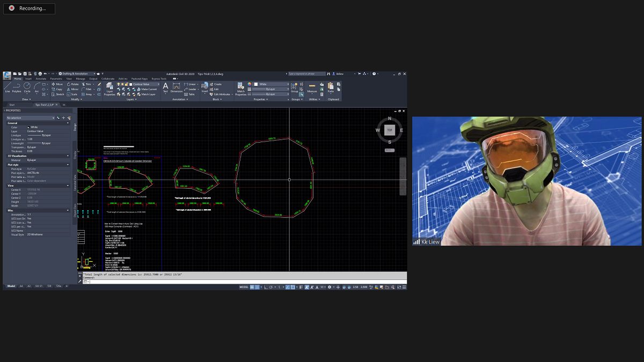This screenshot has height=362, width=644.
Task: Open the Annotate ribbon tab
Action: tap(41, 78)
